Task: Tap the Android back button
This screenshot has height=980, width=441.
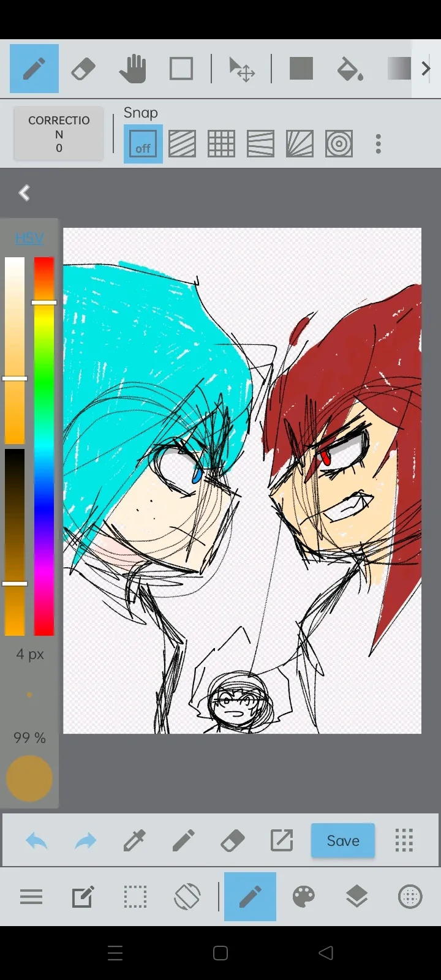Action: [x=326, y=953]
